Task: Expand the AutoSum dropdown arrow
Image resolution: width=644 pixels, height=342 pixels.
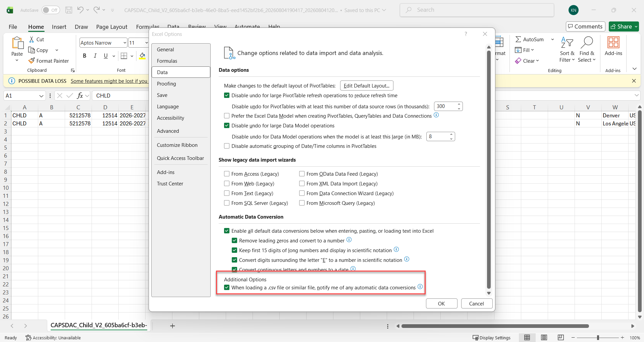Action: pyautogui.click(x=552, y=40)
